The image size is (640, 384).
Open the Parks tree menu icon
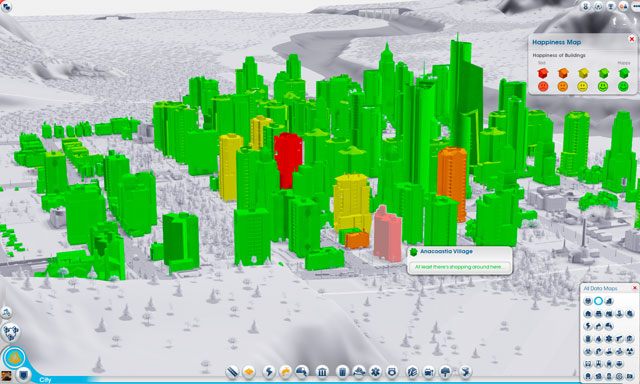pos(446,372)
